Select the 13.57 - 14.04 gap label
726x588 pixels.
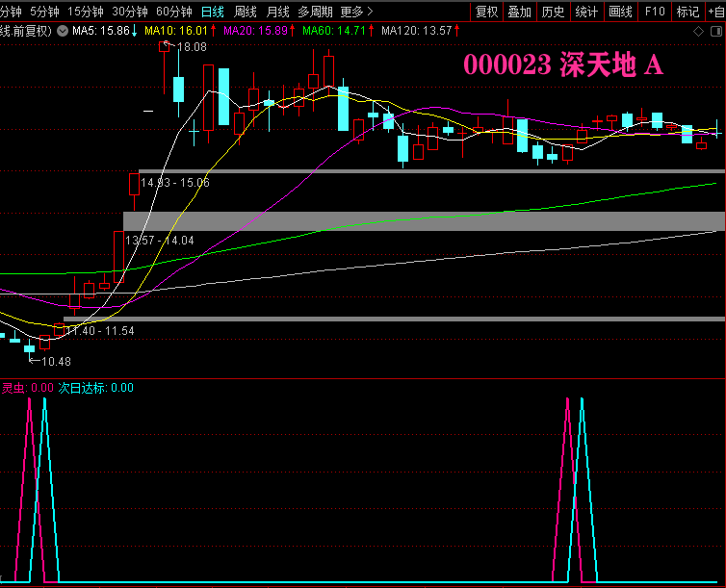pos(160,241)
